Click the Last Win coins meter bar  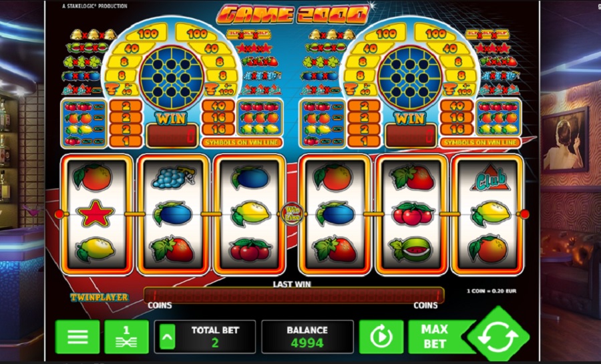click(x=294, y=295)
